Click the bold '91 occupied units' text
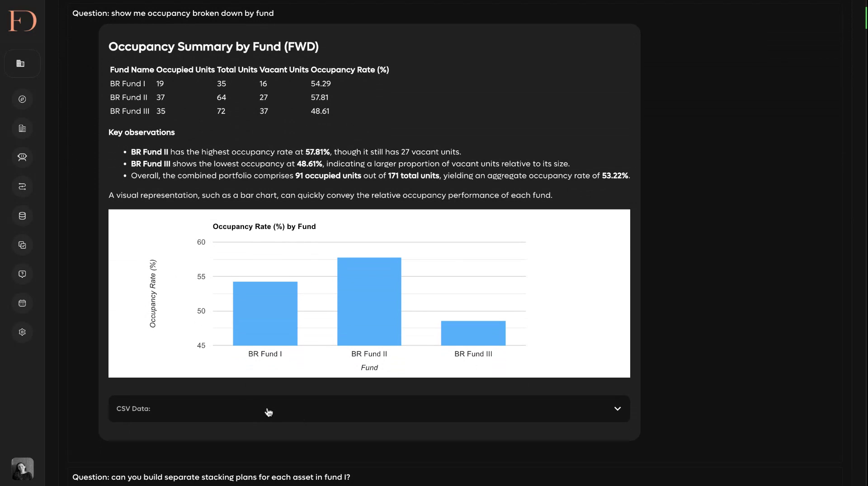 (328, 176)
